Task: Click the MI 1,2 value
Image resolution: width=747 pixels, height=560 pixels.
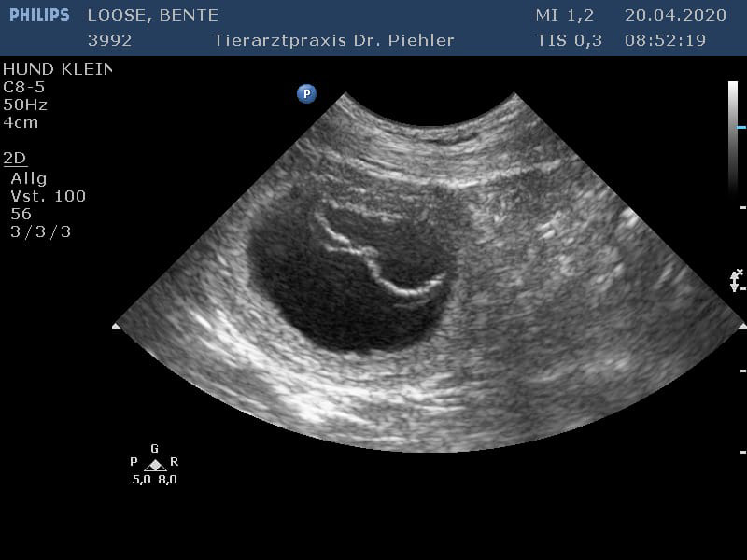Action: pos(565,15)
